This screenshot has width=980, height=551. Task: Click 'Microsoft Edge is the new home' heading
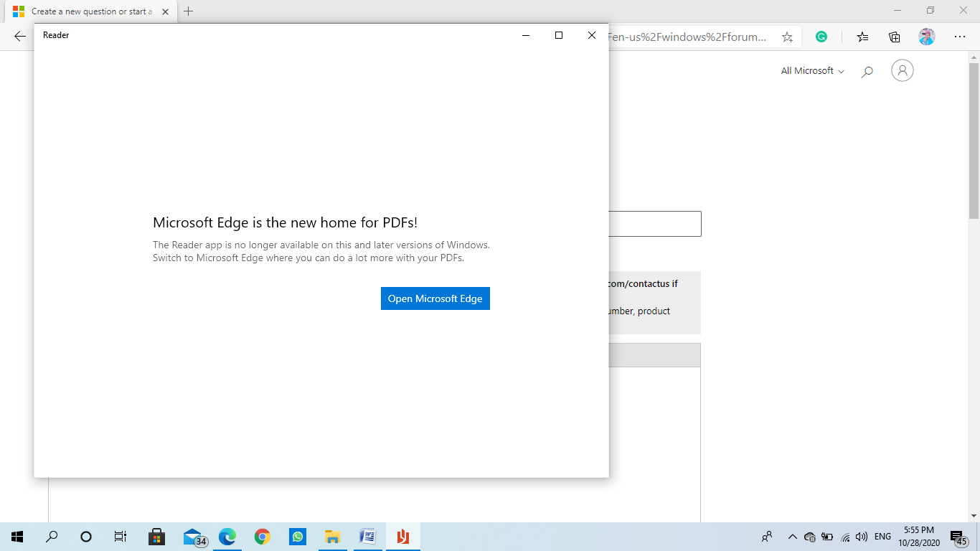286,222
